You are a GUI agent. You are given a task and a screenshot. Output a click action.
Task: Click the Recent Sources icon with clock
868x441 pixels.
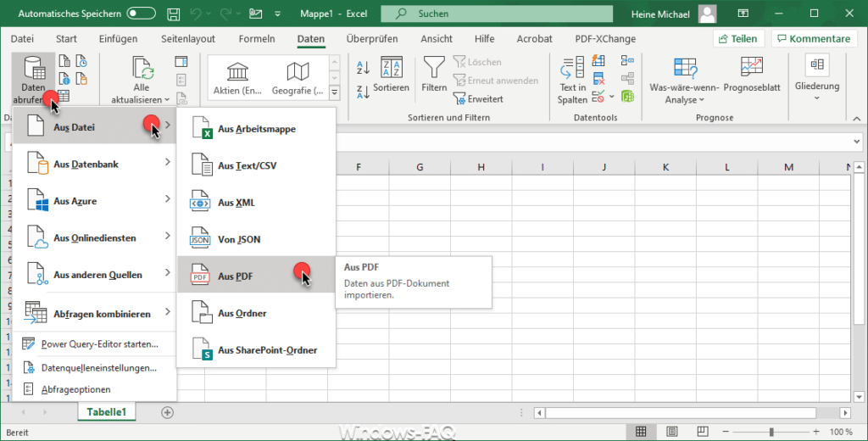82,60
